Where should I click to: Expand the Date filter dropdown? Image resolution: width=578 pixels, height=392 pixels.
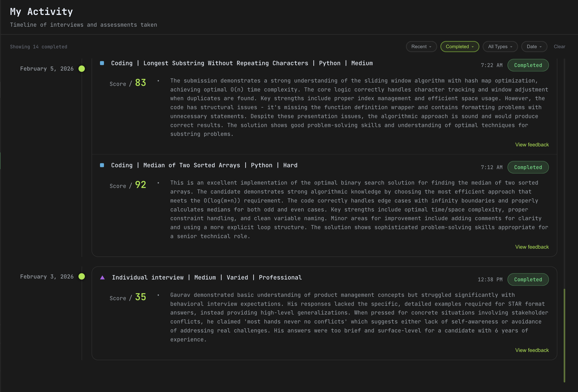click(x=534, y=46)
